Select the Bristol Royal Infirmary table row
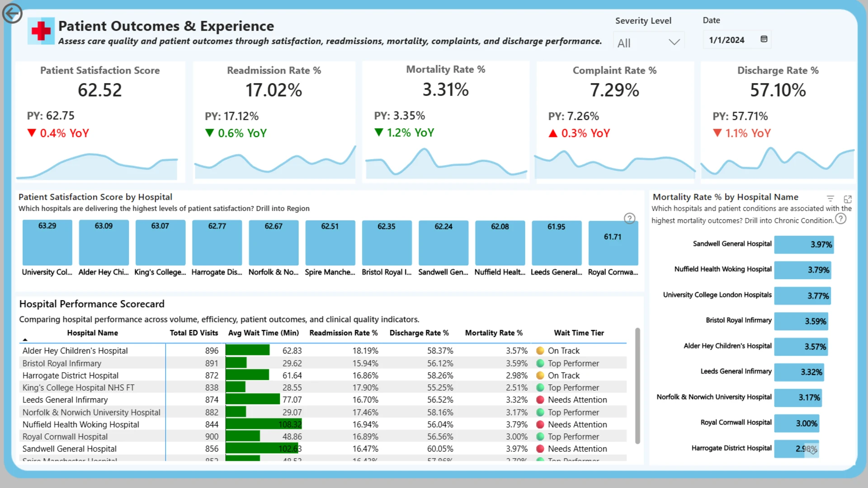This screenshot has width=868, height=488. [x=323, y=363]
